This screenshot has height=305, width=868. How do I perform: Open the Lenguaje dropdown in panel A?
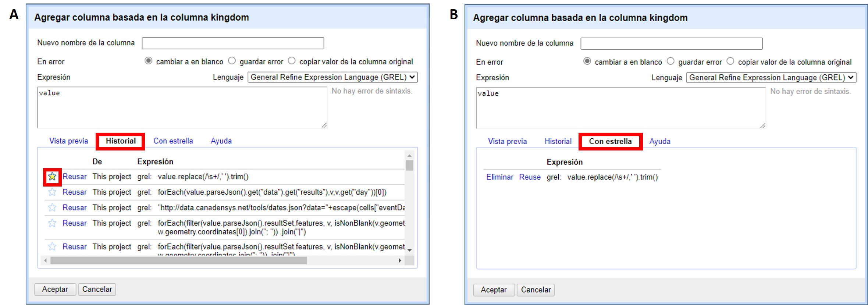pyautogui.click(x=332, y=77)
